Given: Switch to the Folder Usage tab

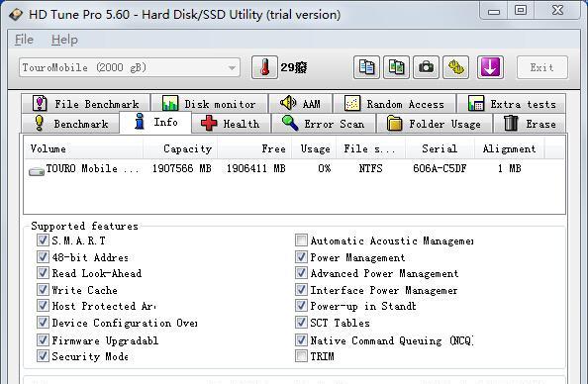Looking at the screenshot, I should click(x=434, y=124).
